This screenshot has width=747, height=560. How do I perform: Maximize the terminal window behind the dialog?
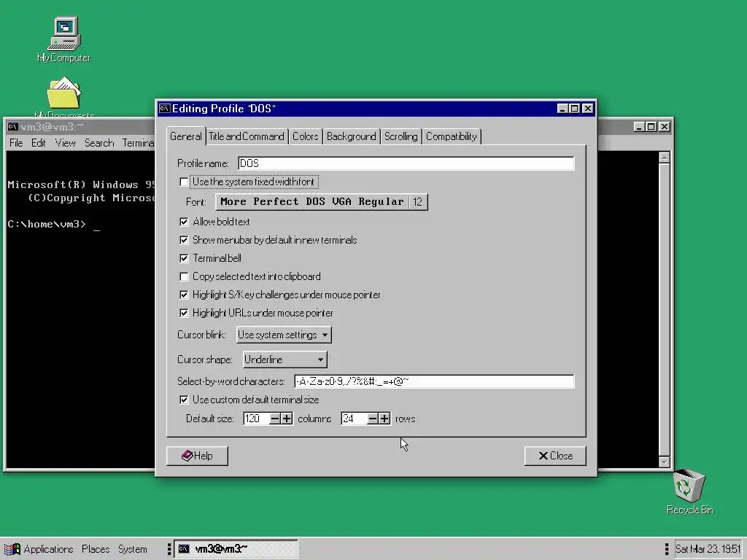click(x=651, y=127)
